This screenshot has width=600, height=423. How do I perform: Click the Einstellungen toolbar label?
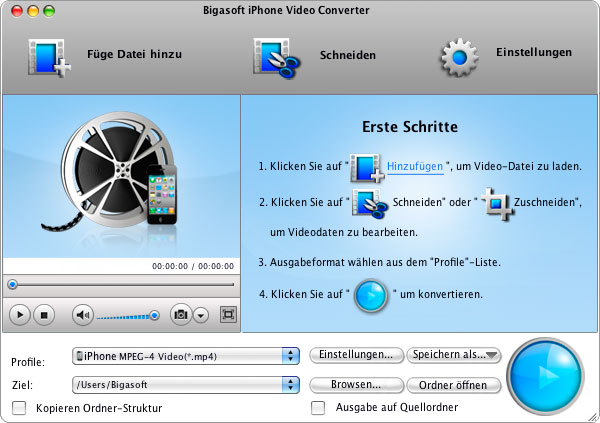coord(534,52)
